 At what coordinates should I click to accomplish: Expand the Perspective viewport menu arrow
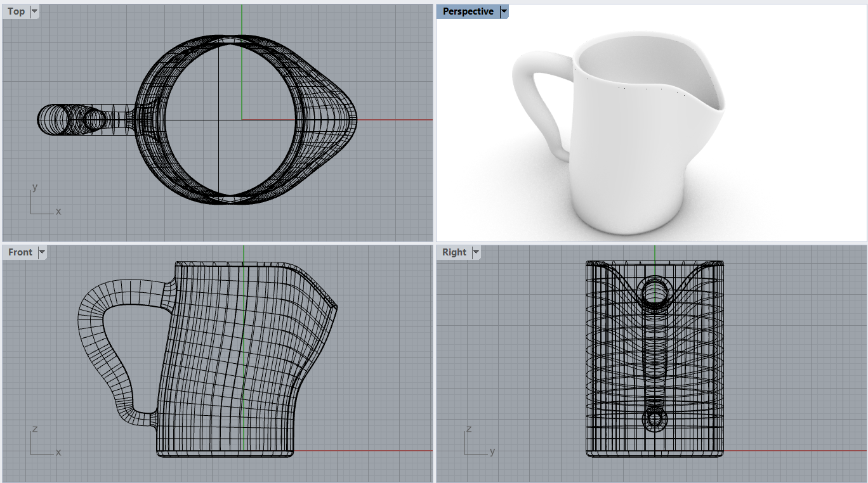pos(504,11)
